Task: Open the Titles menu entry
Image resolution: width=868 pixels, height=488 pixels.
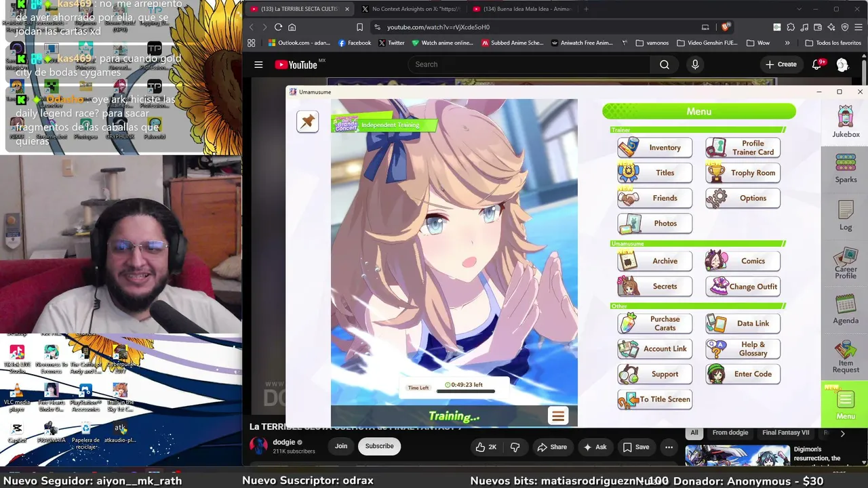Action: click(x=654, y=173)
